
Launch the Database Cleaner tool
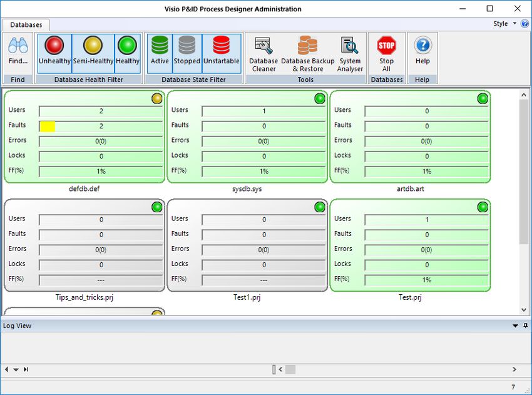(x=263, y=54)
